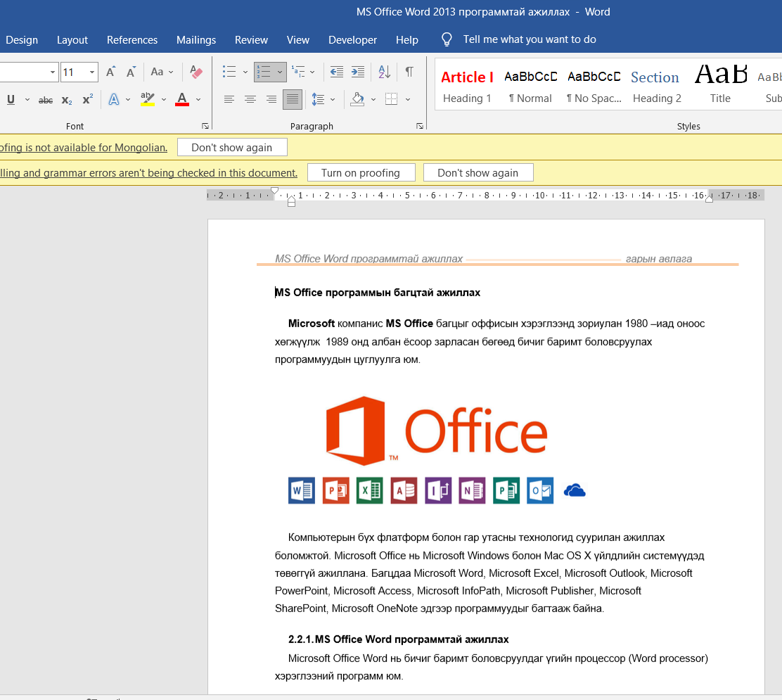The image size is (782, 700).
Task: Open the Multilevel List menu
Action: (x=303, y=72)
